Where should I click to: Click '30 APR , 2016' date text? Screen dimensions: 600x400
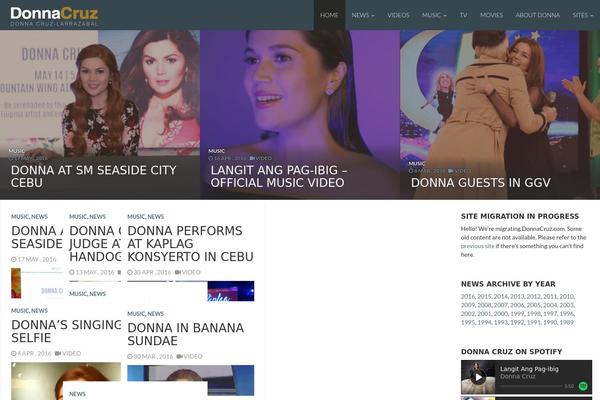[152, 272]
